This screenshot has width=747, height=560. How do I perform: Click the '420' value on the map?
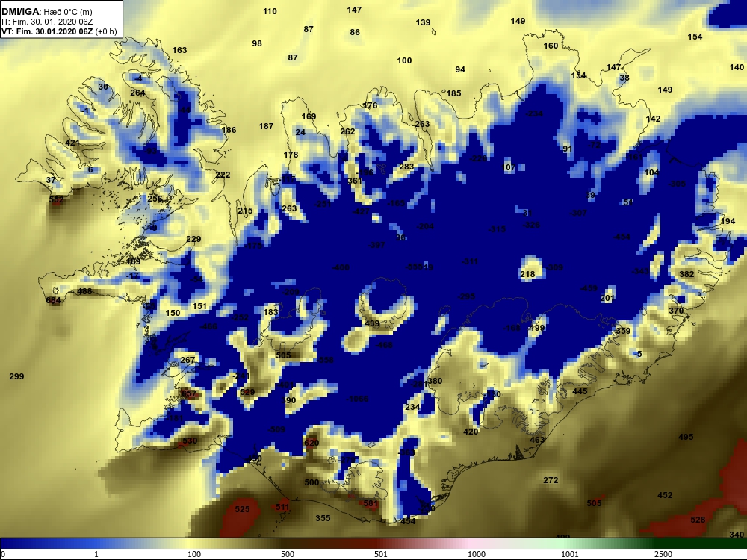pyautogui.click(x=471, y=432)
